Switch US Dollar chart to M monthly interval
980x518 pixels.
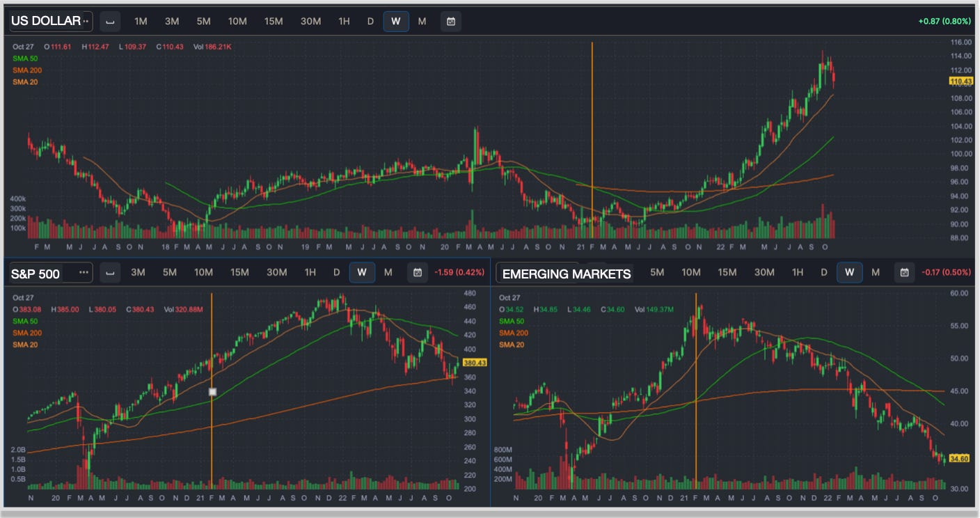(422, 22)
